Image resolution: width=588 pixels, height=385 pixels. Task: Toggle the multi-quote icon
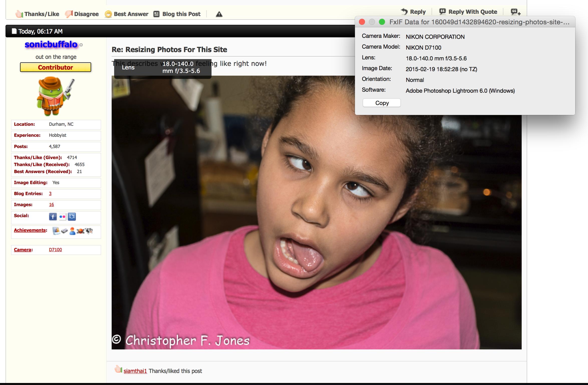pos(515,12)
